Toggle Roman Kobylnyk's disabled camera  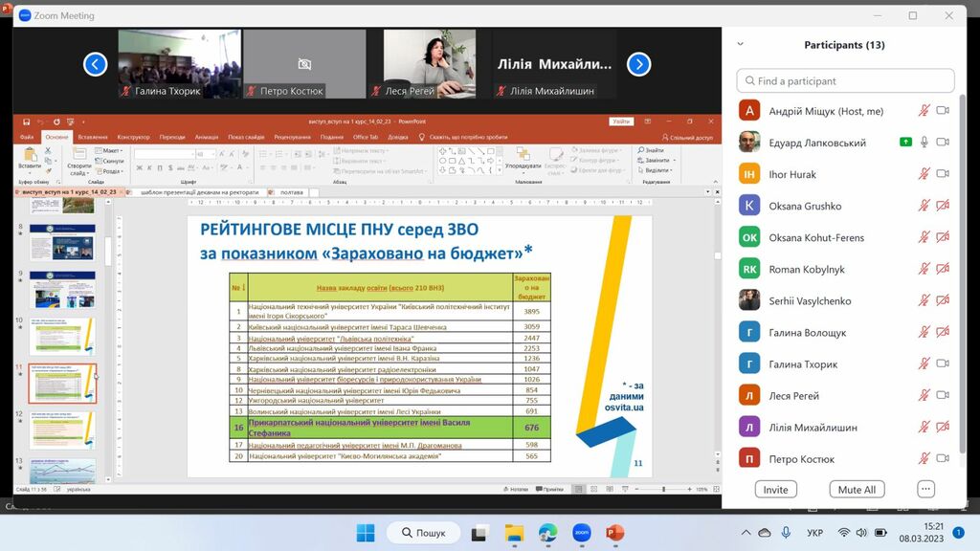[942, 269]
